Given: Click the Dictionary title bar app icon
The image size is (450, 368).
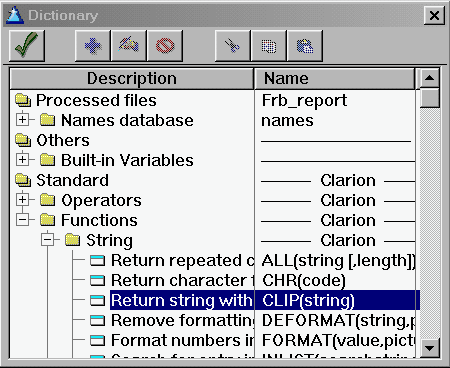Looking at the screenshot, I should pos(15,15).
